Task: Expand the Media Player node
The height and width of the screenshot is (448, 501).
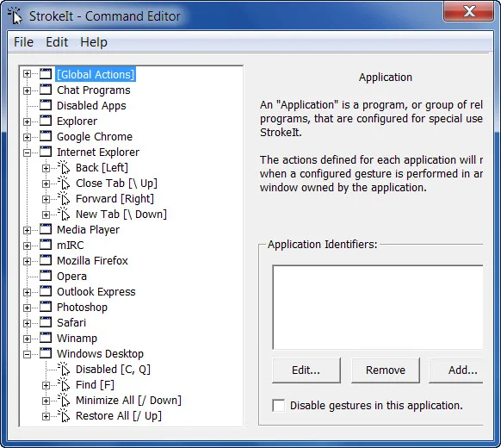Action: click(28, 230)
